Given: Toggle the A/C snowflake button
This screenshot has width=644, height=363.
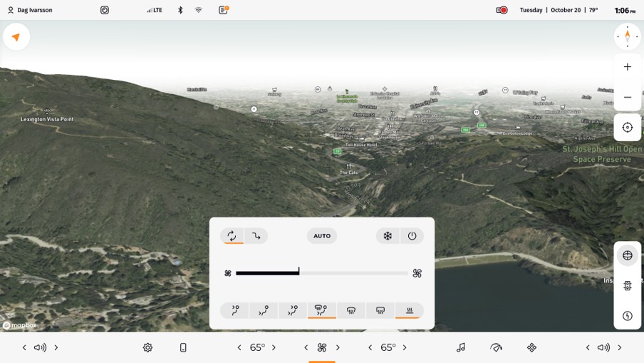Looking at the screenshot, I should tap(388, 236).
